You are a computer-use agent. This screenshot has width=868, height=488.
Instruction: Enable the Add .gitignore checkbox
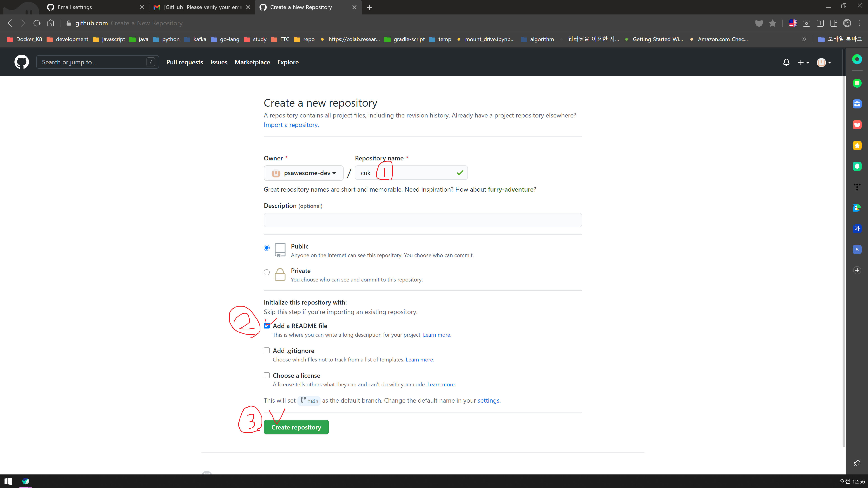(267, 351)
